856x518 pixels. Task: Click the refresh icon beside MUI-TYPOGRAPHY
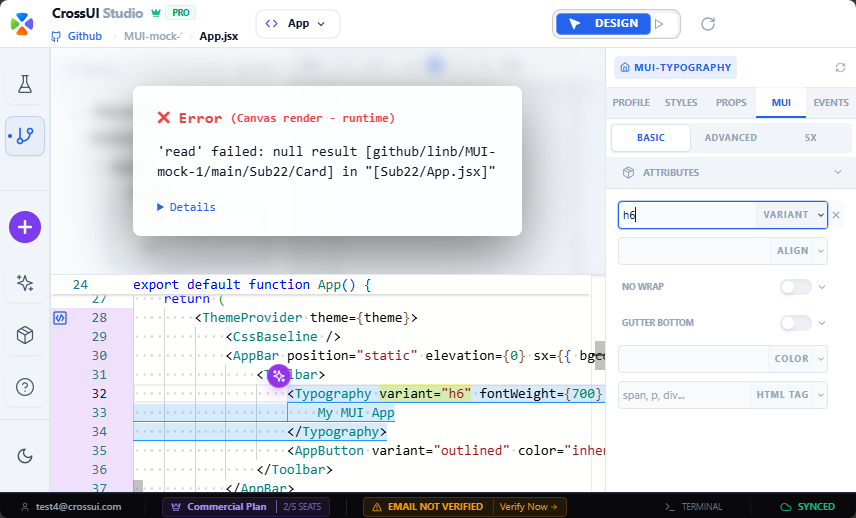pyautogui.click(x=840, y=67)
